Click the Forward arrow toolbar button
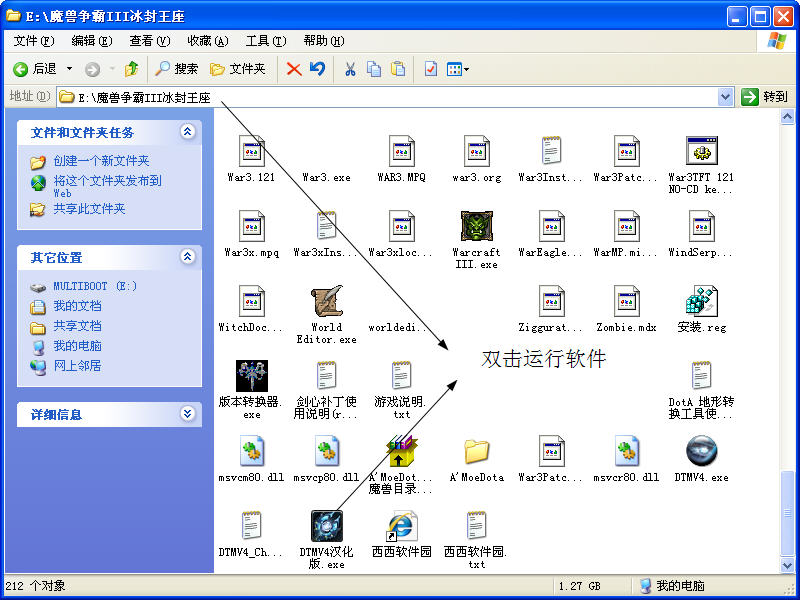This screenshot has width=800, height=600. pos(92,69)
